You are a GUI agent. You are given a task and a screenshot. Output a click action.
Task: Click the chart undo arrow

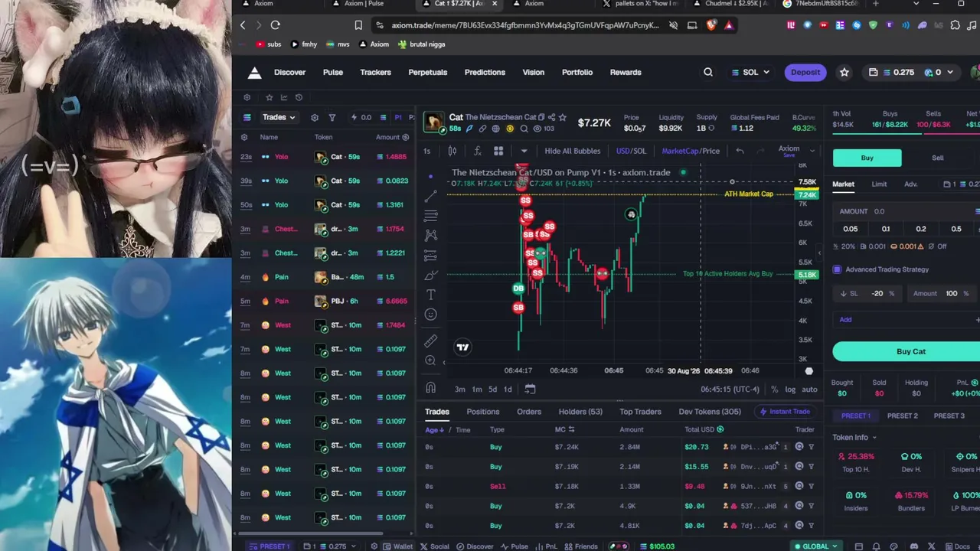pyautogui.click(x=740, y=151)
